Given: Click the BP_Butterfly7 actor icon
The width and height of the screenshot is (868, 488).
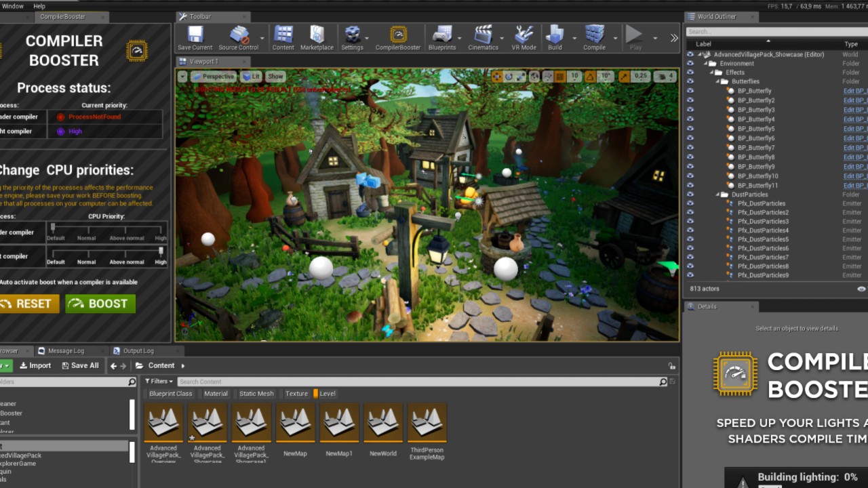Looking at the screenshot, I should (731, 148).
